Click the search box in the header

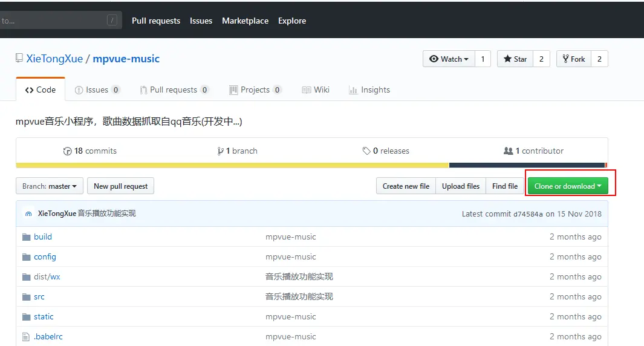tap(61, 20)
